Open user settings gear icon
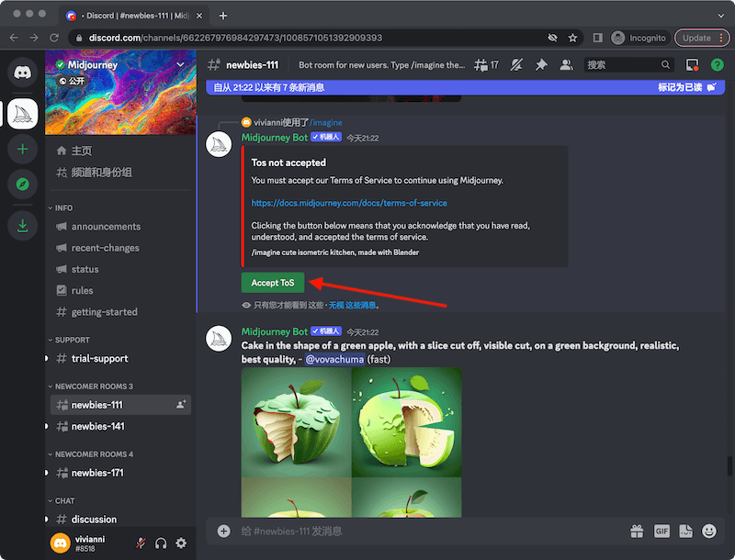This screenshot has width=735, height=560. [180, 543]
